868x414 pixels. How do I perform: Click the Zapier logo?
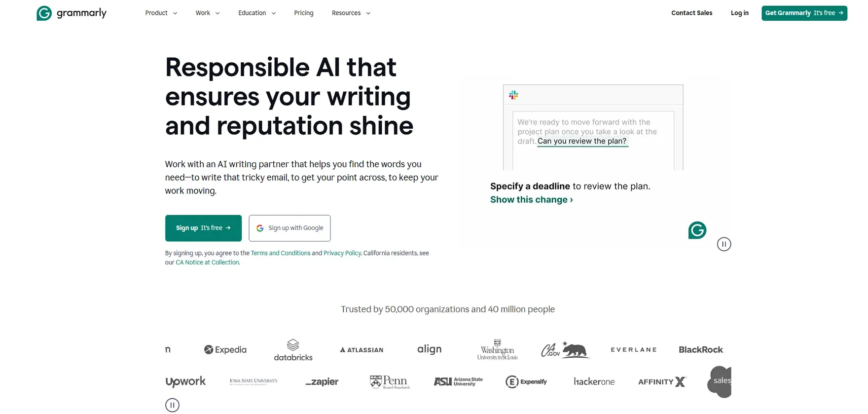tap(322, 381)
